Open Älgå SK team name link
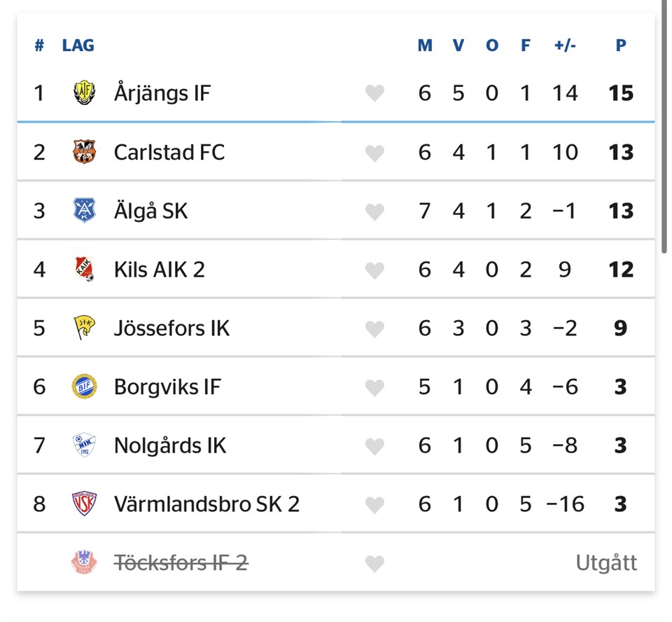 click(151, 211)
